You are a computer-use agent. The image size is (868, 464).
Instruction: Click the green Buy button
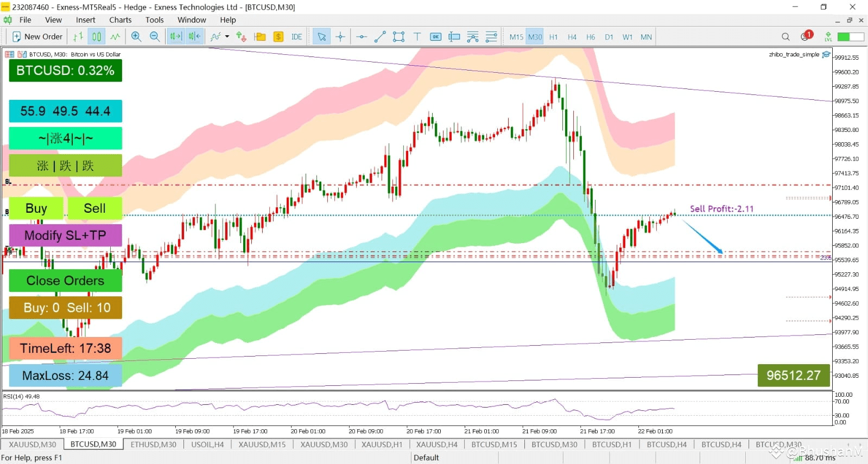[36, 208]
